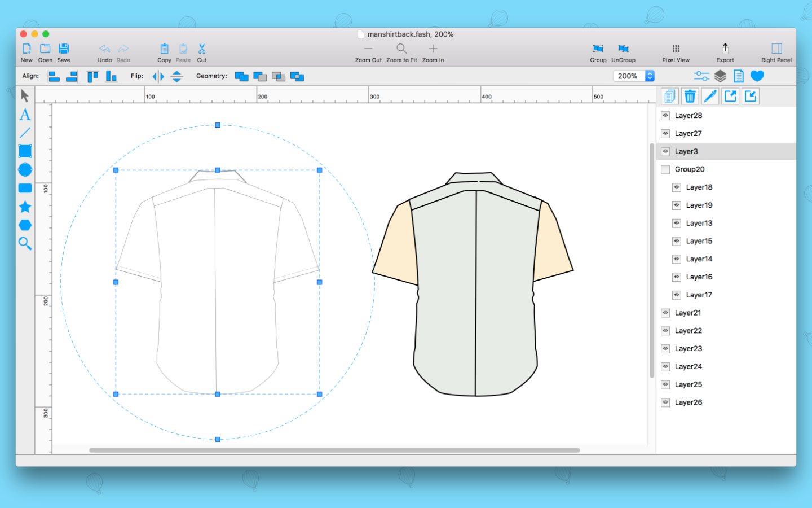Image resolution: width=812 pixels, height=508 pixels.
Task: Toggle visibility of Layer18
Action: click(677, 187)
